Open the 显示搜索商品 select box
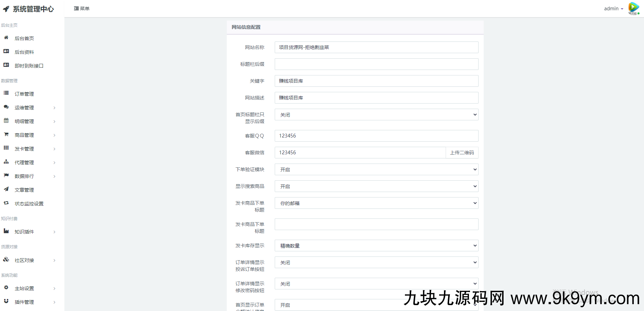Viewport: 644px width, 311px height. click(x=376, y=186)
